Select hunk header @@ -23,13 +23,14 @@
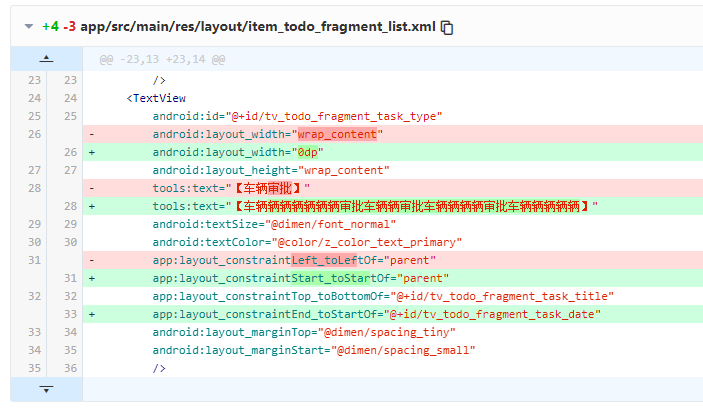Screen dimensions: 703x416 tap(162, 60)
